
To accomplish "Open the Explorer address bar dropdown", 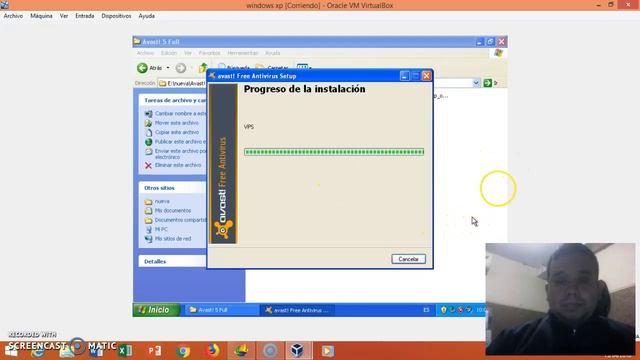I will tap(476, 83).
